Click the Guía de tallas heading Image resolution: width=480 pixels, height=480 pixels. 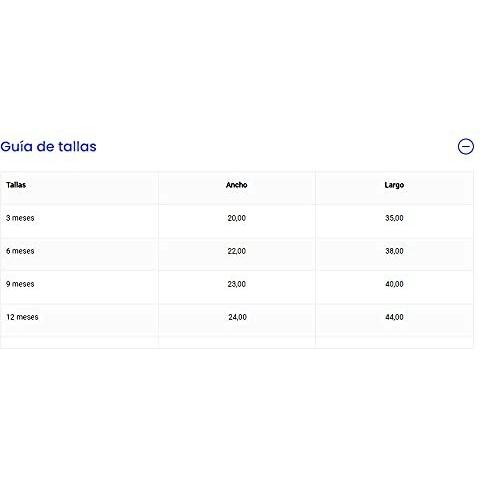pos(48,147)
